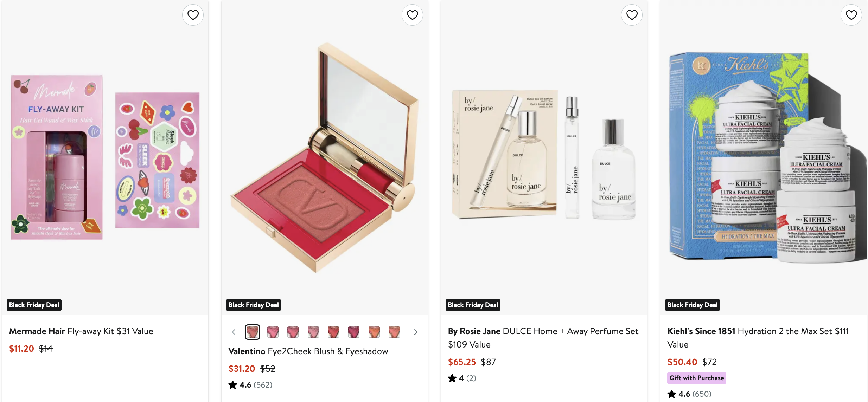
Task: Select the seventh orange-toned blush swatch
Action: [x=374, y=332]
